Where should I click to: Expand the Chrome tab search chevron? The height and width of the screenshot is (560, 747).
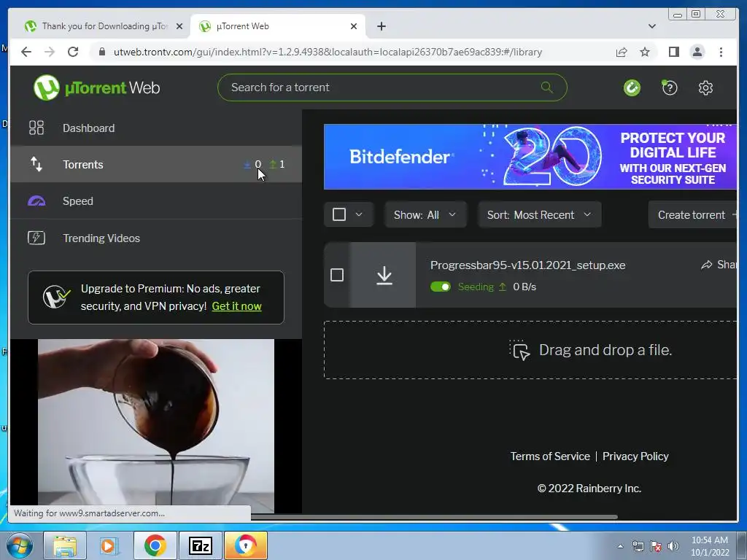[x=651, y=26]
